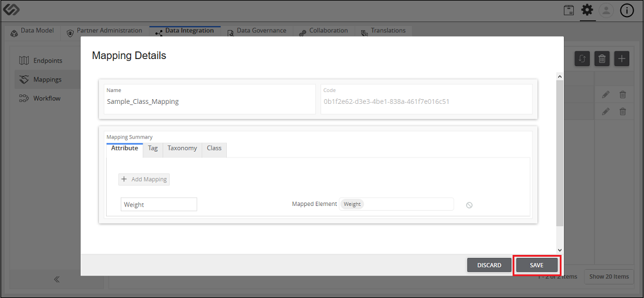Click the plus add icon in toolbar
This screenshot has width=644, height=298.
click(x=622, y=58)
